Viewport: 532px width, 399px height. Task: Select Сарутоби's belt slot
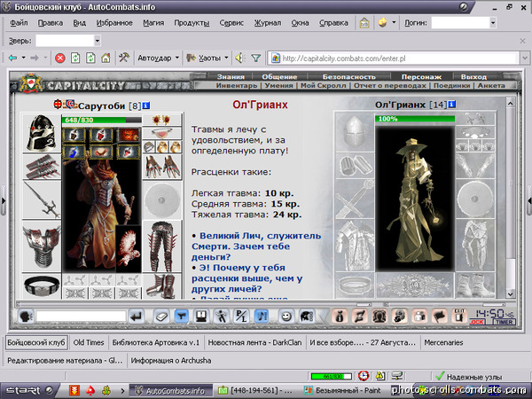pyautogui.click(x=42, y=286)
